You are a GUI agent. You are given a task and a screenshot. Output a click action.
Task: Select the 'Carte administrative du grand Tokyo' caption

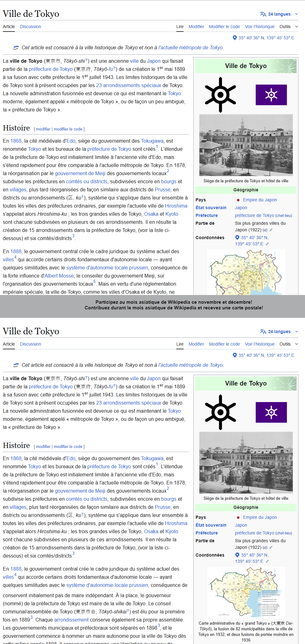[246, 632]
